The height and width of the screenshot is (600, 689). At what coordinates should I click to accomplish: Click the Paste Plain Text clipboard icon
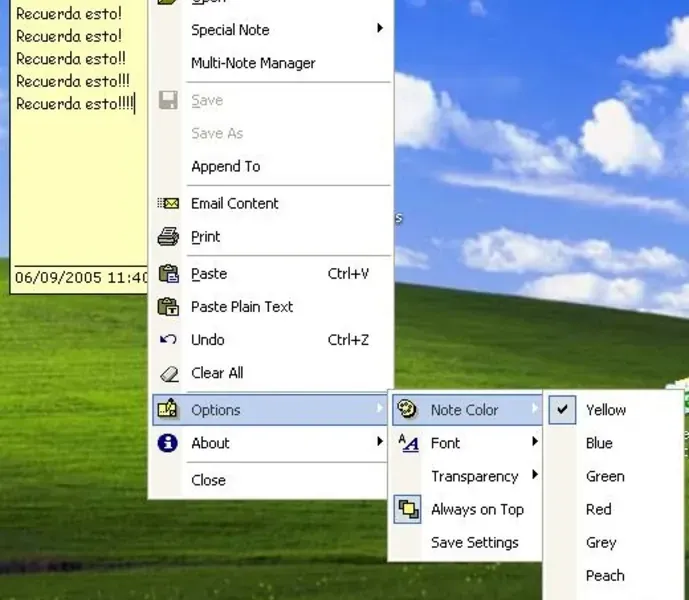coord(168,306)
